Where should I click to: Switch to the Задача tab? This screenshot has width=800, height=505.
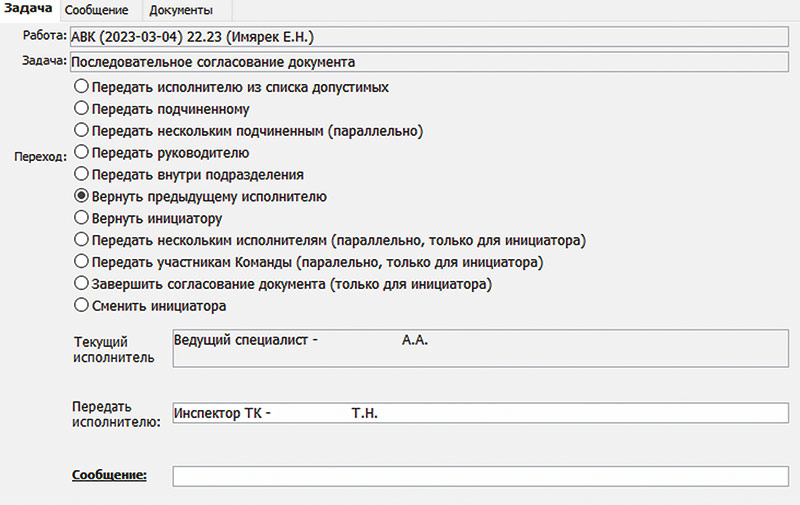(29, 9)
